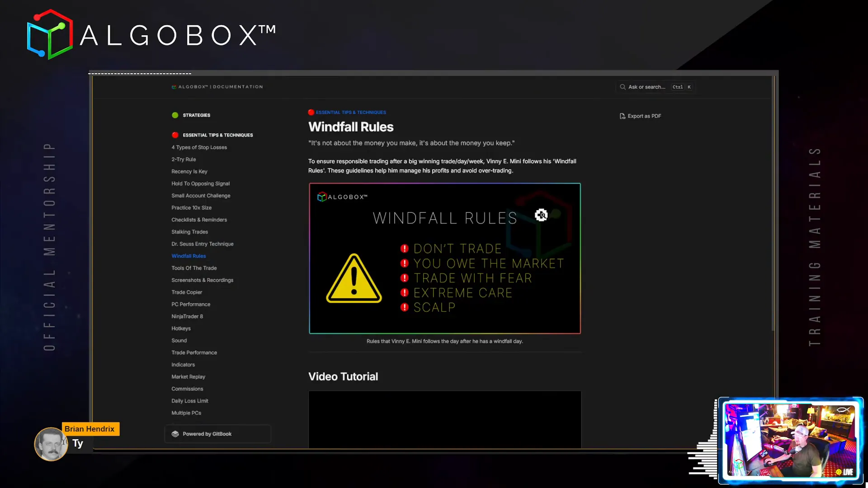Click the Video Tutorial heading
Image resolution: width=868 pixels, height=488 pixels.
[343, 377]
